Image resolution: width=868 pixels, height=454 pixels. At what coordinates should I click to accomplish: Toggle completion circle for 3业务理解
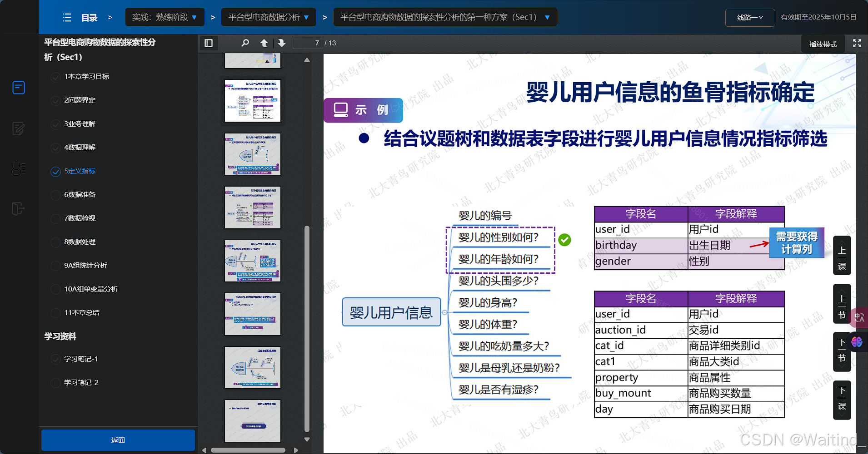(55, 124)
